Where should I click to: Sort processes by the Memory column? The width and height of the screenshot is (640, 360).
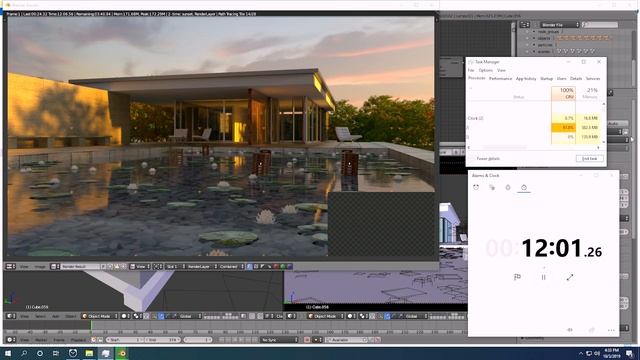[589, 93]
